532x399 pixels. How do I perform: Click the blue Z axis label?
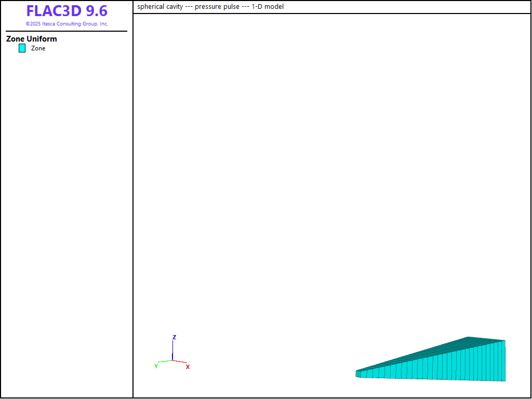click(174, 337)
